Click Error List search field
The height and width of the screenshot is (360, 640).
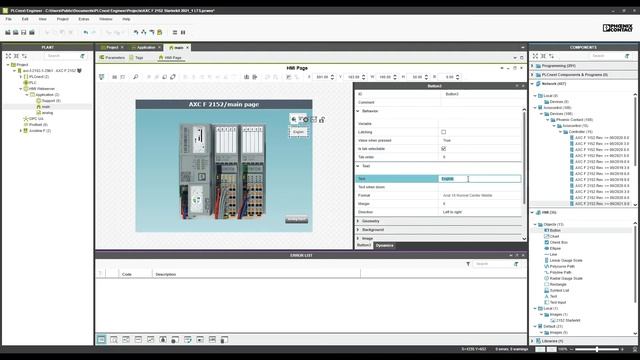pos(493,264)
